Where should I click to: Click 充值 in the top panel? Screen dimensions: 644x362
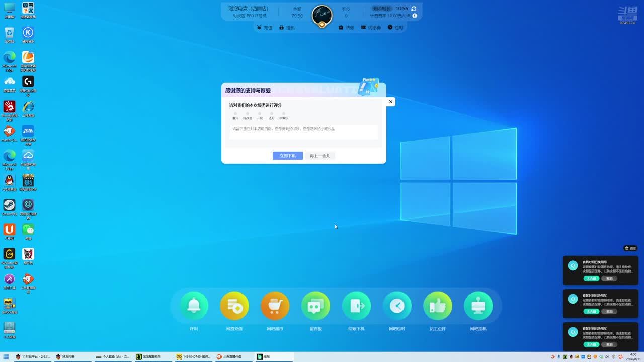point(265,28)
